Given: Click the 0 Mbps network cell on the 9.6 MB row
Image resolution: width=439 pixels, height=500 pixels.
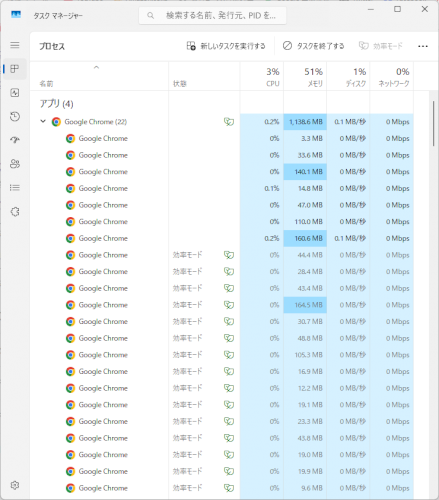Looking at the screenshot, I should [x=392, y=488].
